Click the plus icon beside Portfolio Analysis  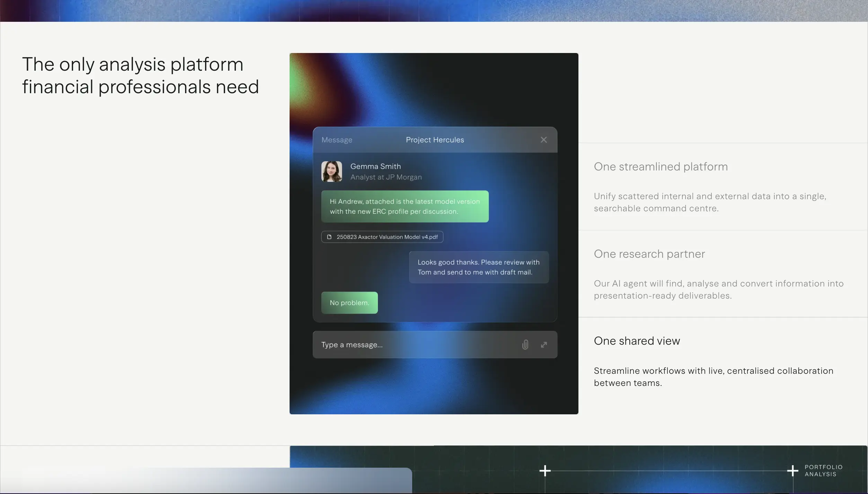tap(792, 471)
